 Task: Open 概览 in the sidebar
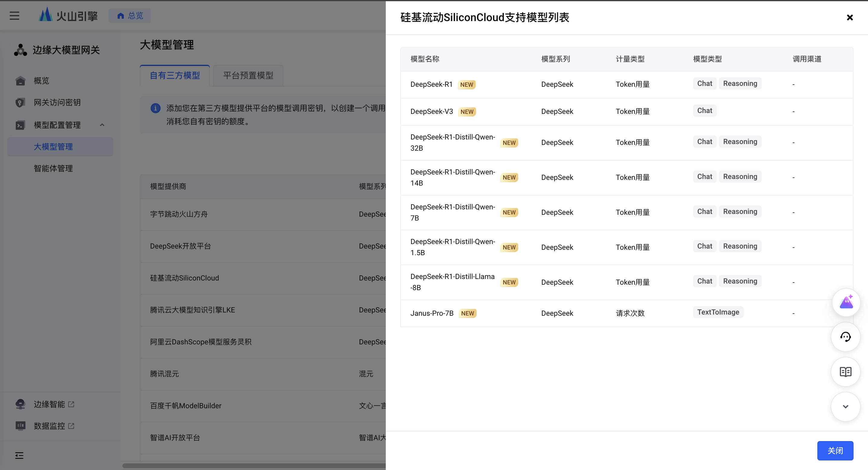42,81
